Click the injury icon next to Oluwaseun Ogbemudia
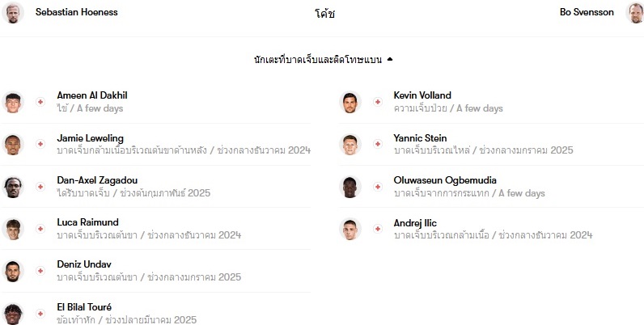 378,187
